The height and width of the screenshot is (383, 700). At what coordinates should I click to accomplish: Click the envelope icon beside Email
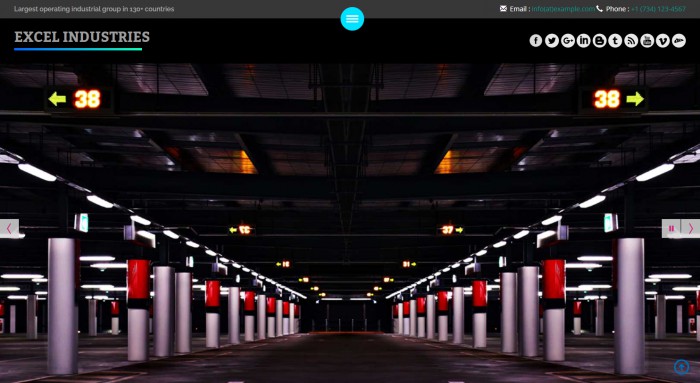(503, 8)
